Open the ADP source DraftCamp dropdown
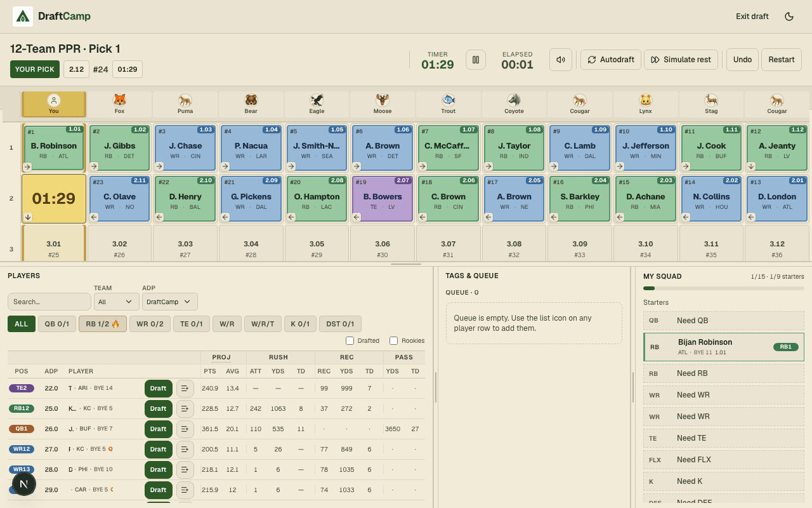 tap(170, 302)
